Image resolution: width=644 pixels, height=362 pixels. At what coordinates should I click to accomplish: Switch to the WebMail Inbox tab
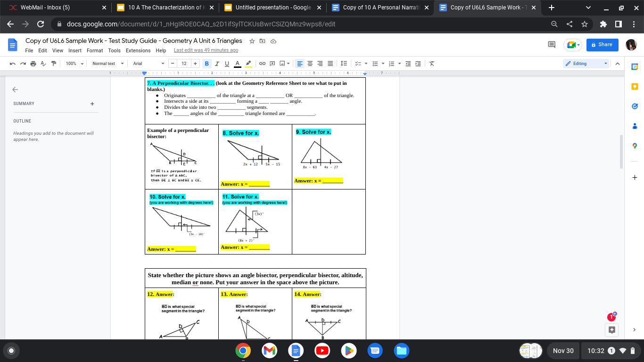pyautogui.click(x=58, y=8)
